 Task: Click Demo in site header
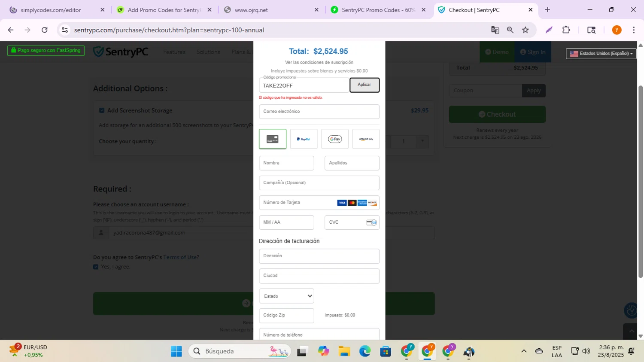pyautogui.click(x=497, y=52)
